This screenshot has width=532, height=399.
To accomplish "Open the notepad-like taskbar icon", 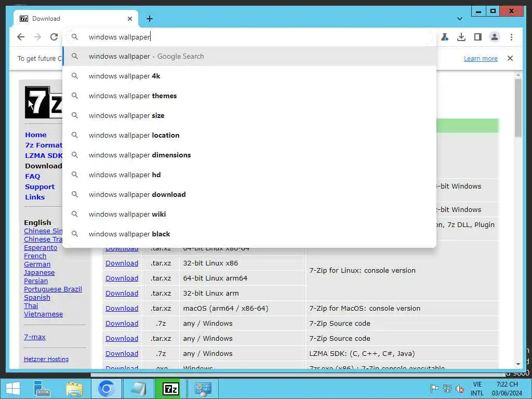I will click(138, 389).
